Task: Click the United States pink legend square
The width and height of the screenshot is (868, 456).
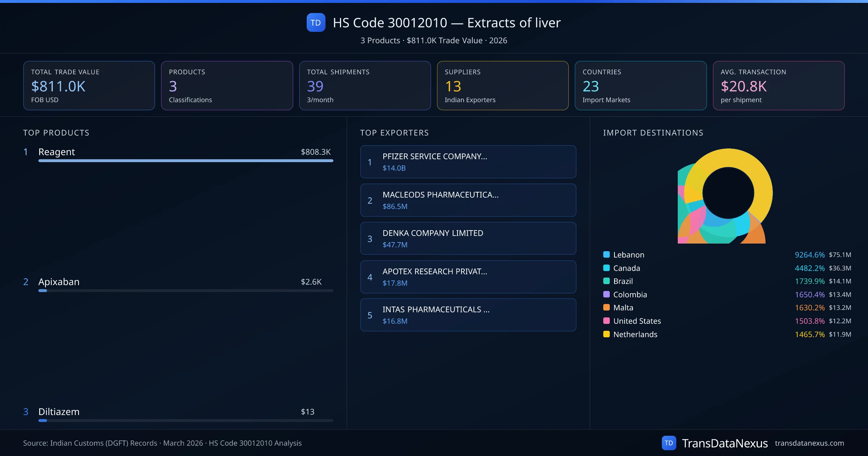Action: [x=607, y=321]
